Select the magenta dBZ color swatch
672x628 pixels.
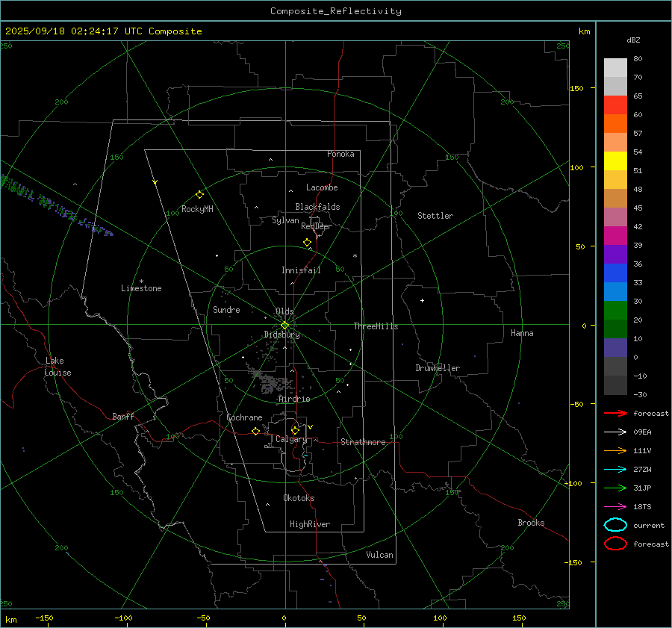(x=615, y=236)
